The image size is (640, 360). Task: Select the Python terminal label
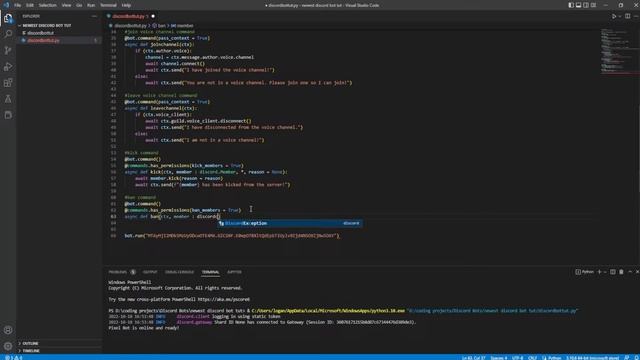coord(584,272)
